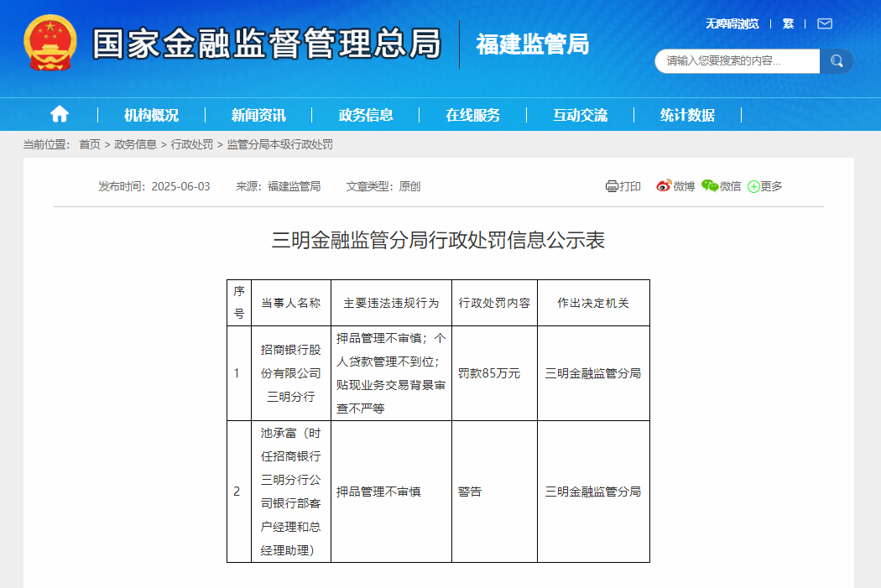Click row 1's 三明金融监管分局 cell

[593, 373]
